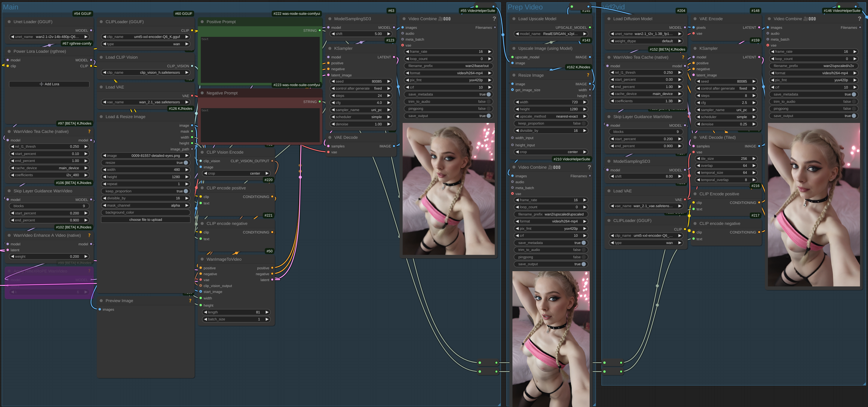Screen dimensions: 868x407
Task: Toggle keep_proportion in Load & Resize Image node
Action: [x=185, y=191]
